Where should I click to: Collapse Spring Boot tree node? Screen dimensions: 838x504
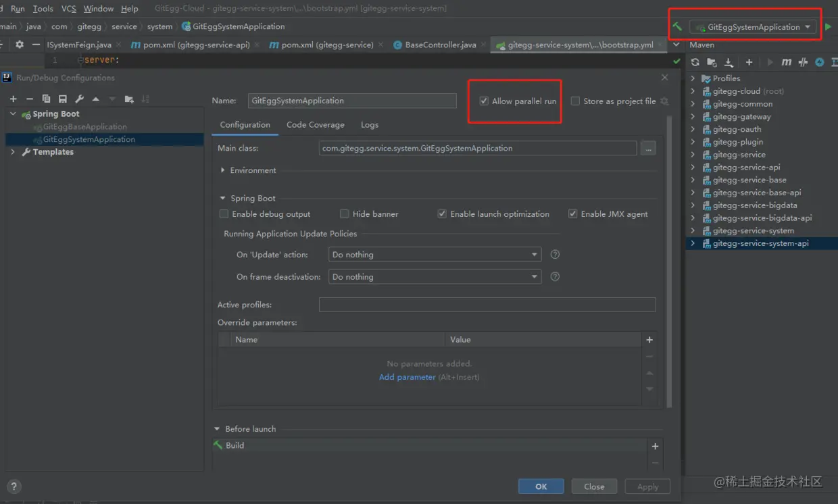click(x=13, y=114)
